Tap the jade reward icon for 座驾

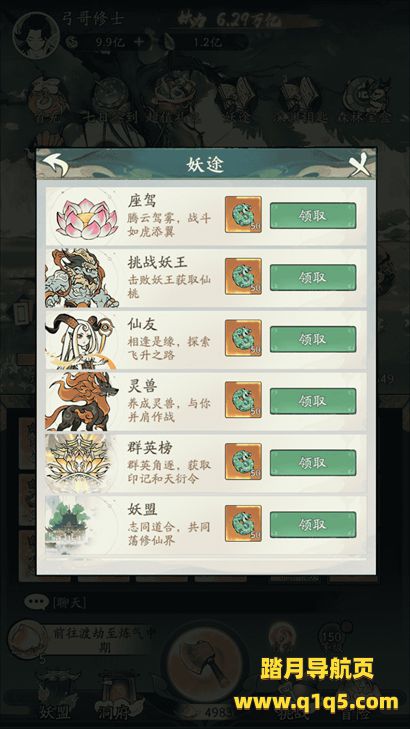[243, 214]
